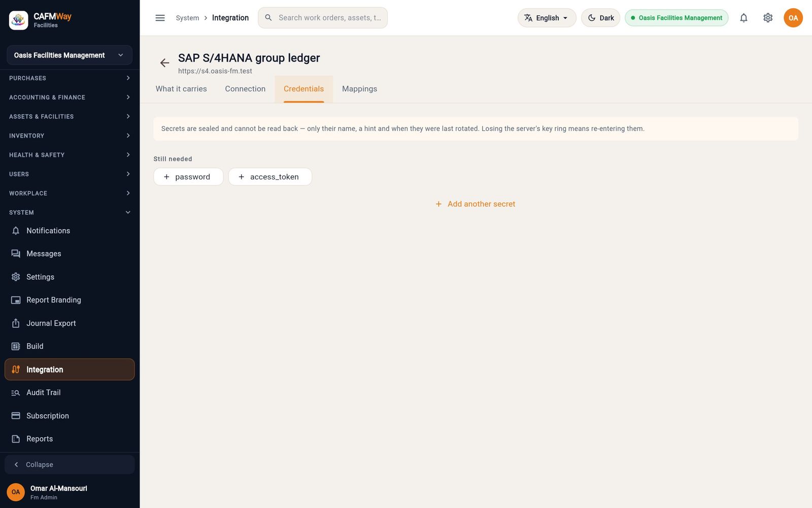
Task: Collapse the System section
Action: tap(70, 212)
